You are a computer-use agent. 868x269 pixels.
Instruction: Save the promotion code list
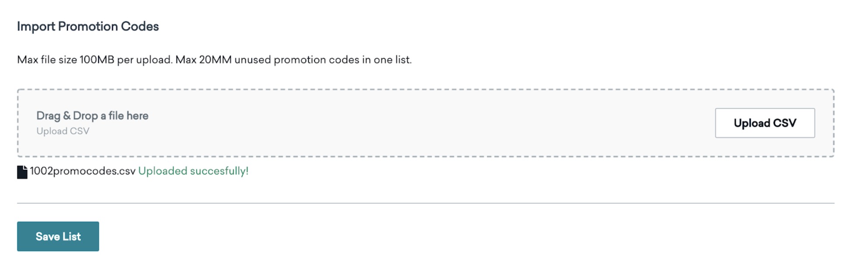58,236
